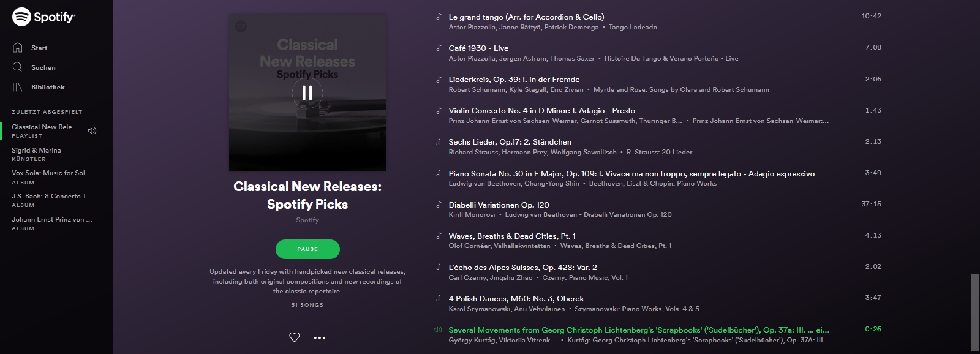This screenshot has height=354, width=980.
Task: Click the music note icon for Café 1930 - Live
Action: point(439,48)
